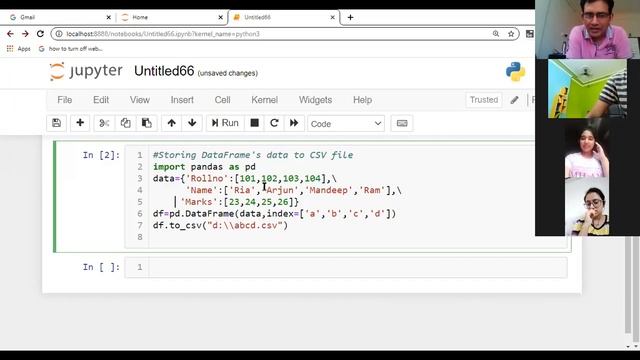
Task: Open the Widgets menu
Action: click(316, 100)
